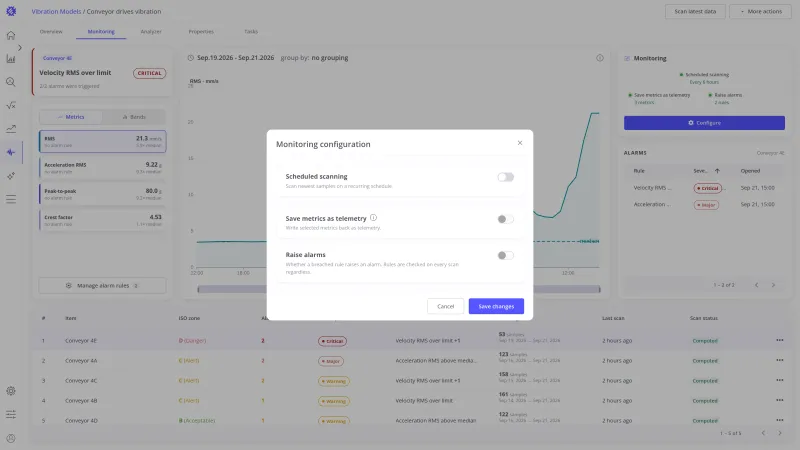Open row menu for Conveyor 4A

(x=780, y=360)
